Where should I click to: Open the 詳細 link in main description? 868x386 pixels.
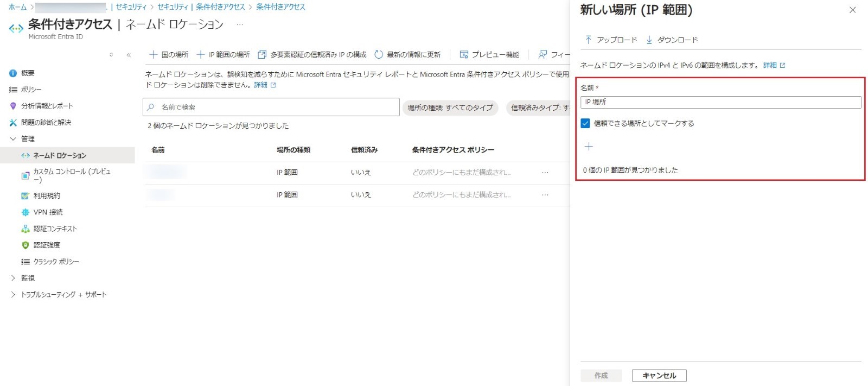point(265,85)
